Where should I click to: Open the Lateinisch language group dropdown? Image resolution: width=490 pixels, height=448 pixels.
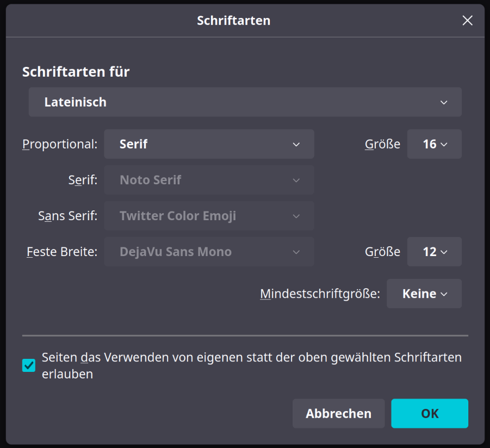245,102
